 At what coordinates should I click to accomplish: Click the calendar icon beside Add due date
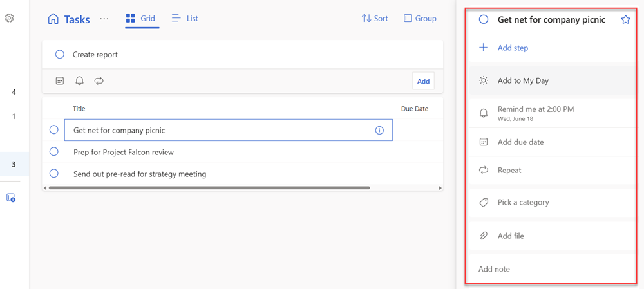(484, 142)
